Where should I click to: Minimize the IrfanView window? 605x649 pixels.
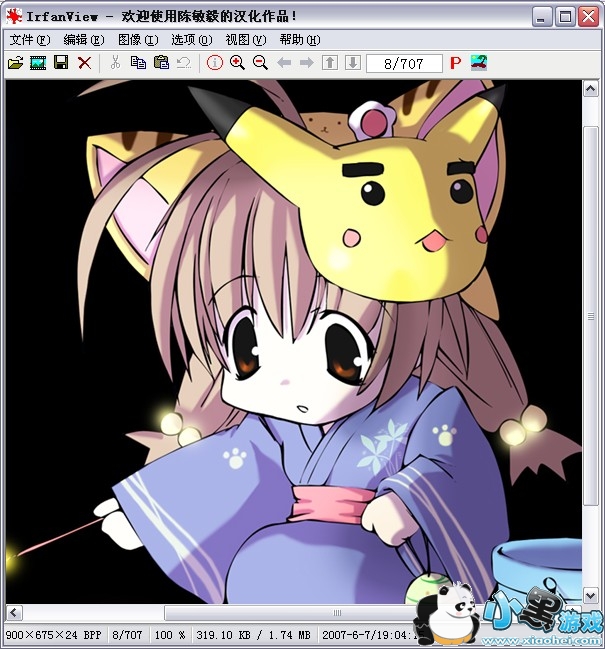542,17
